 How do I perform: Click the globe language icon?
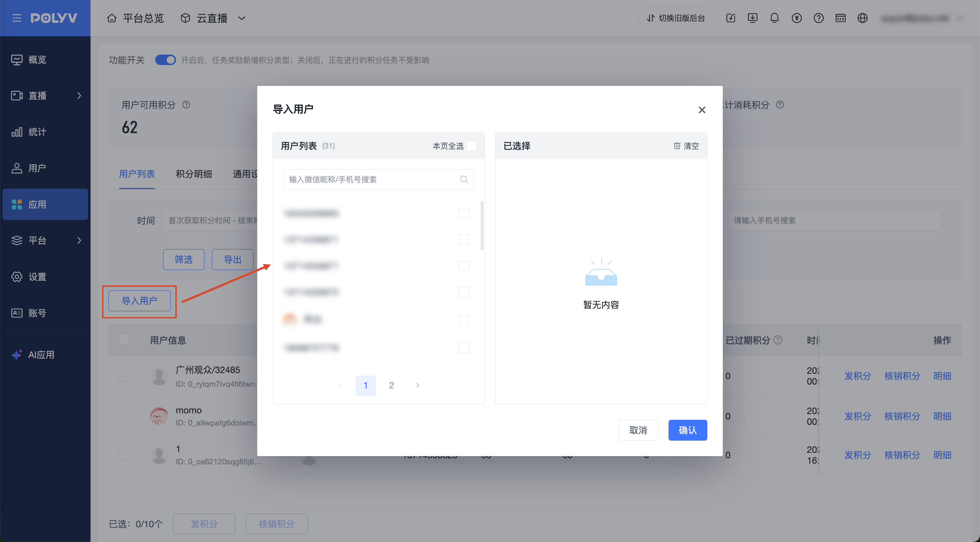863,18
